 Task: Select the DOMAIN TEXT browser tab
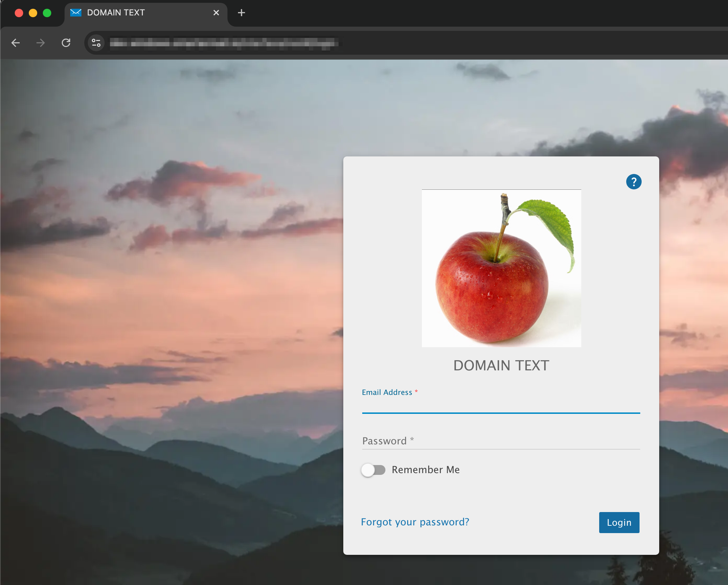pos(140,13)
